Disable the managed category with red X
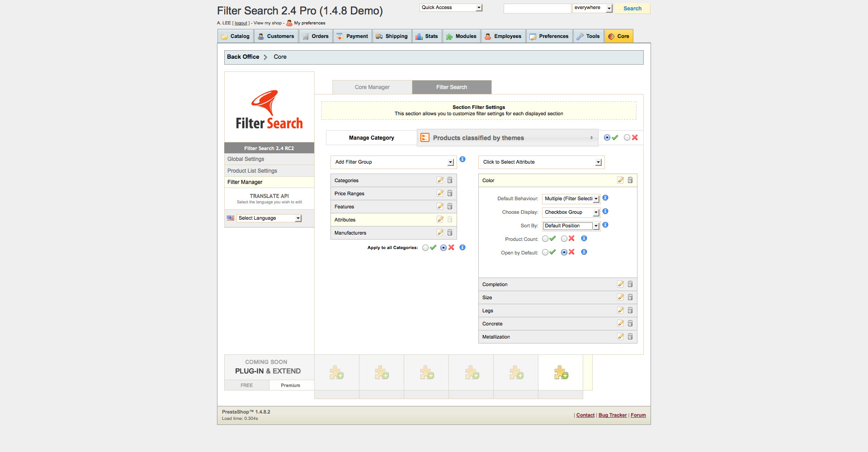 (627, 137)
